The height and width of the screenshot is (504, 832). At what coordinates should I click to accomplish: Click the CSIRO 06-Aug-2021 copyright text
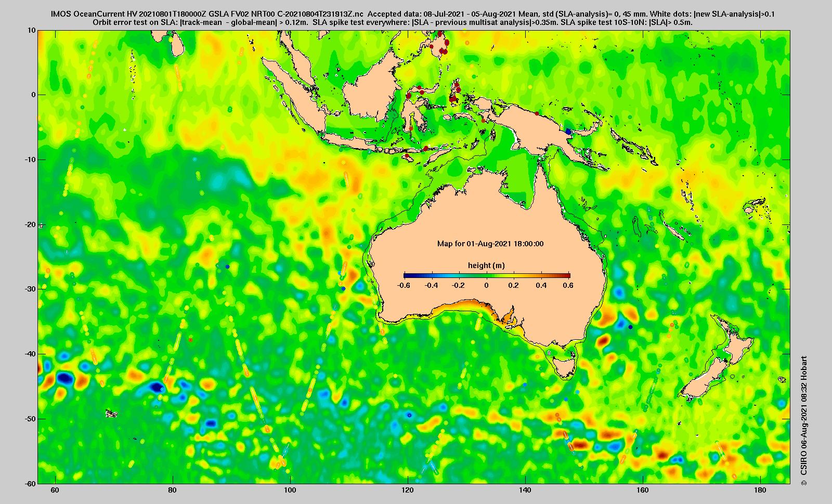(804, 421)
